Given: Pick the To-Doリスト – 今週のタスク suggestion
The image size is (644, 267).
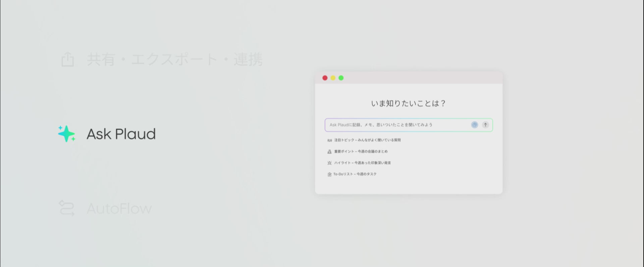Looking at the screenshot, I should (355, 174).
